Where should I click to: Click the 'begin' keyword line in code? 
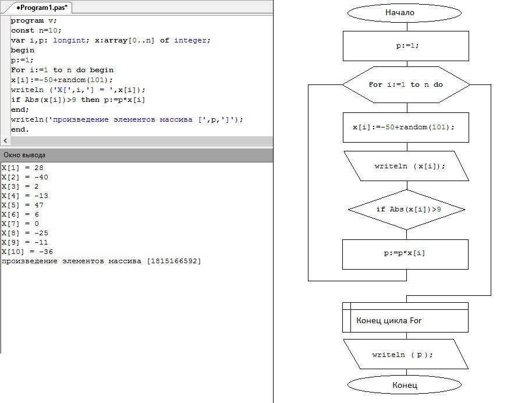(x=22, y=50)
